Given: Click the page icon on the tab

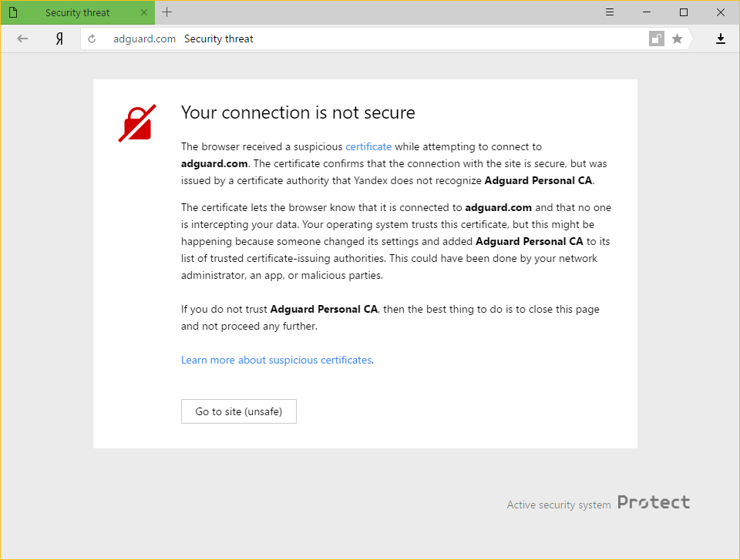Looking at the screenshot, I should point(13,13).
